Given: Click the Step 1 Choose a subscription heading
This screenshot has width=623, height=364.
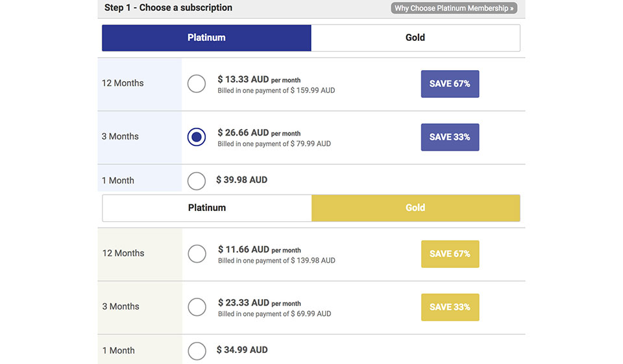Looking at the screenshot, I should coord(168,8).
